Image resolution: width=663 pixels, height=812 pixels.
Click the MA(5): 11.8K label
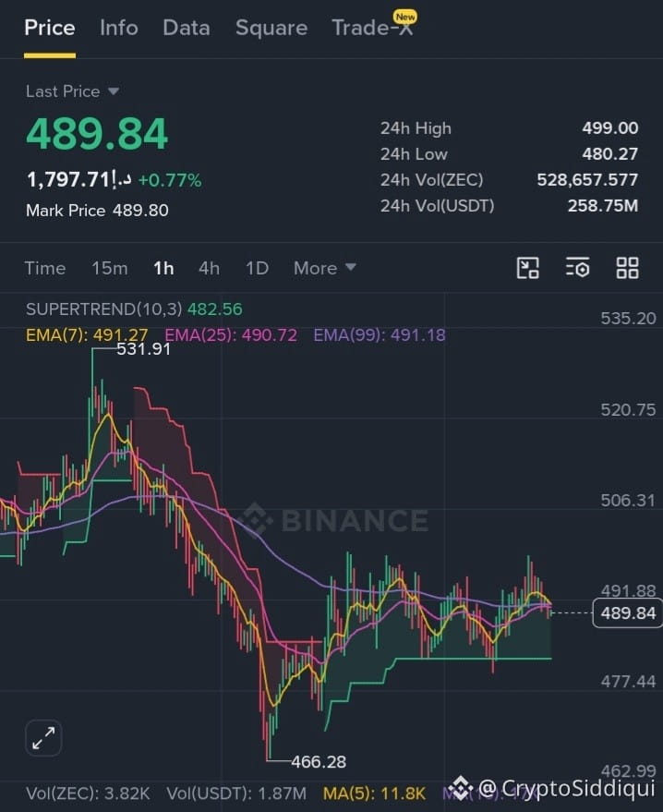click(374, 794)
